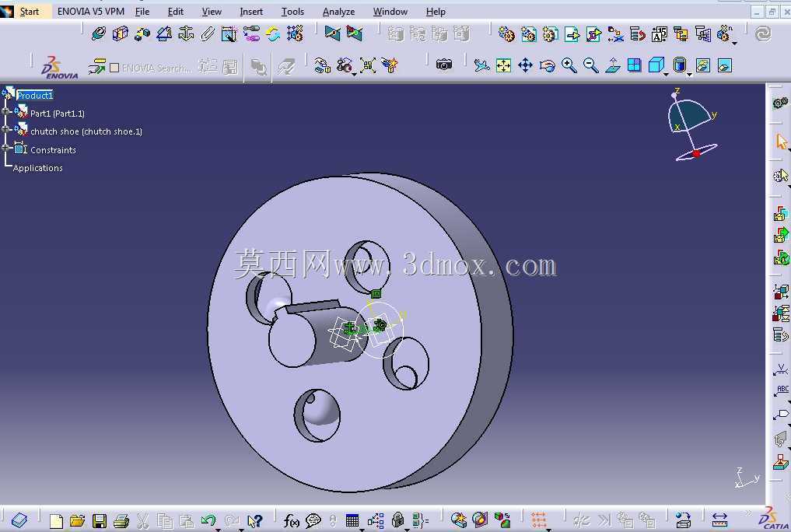Click the ENOVIA logo icon
Viewport: 791px width, 532px height.
(60, 67)
